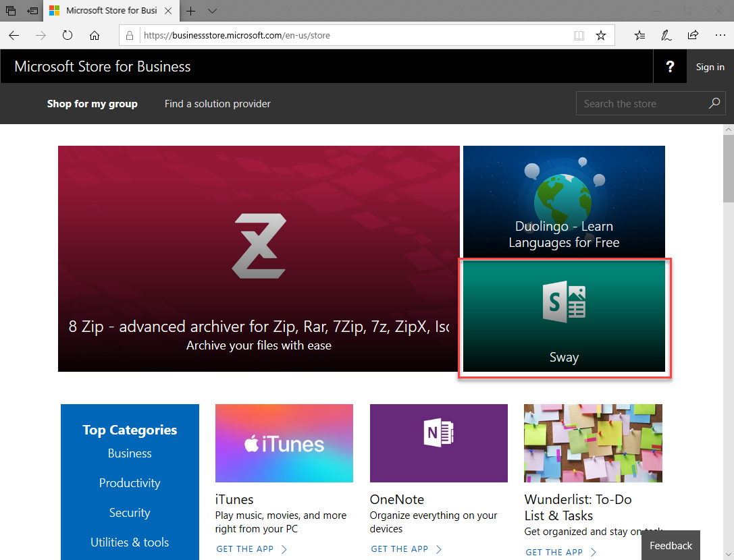Open the 8 Zip featured banner
The image size is (734, 560).
[259, 258]
